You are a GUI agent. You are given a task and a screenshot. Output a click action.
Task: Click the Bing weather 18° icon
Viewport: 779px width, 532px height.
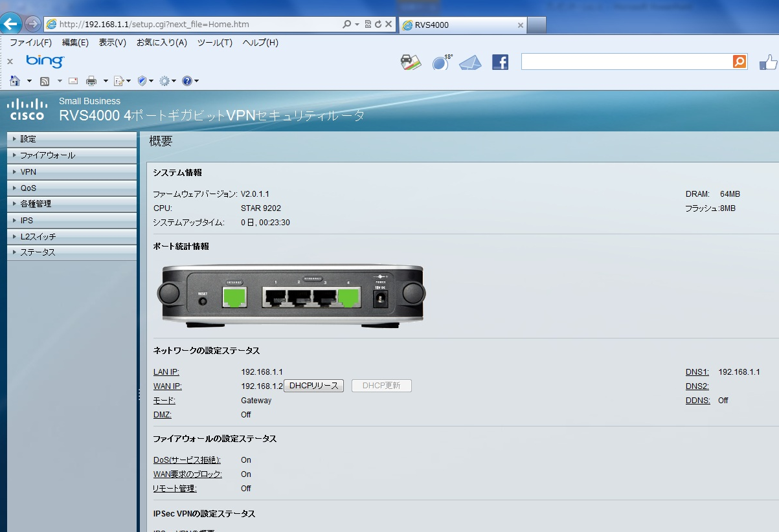[x=442, y=62]
